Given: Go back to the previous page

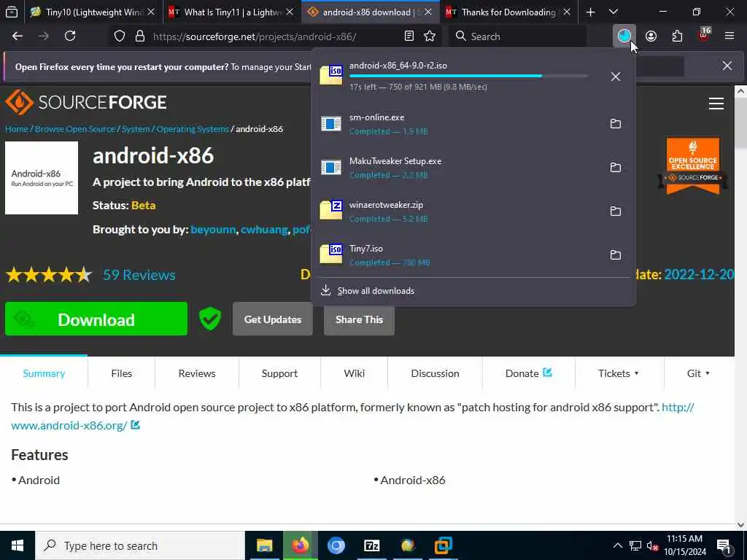Looking at the screenshot, I should (18, 36).
